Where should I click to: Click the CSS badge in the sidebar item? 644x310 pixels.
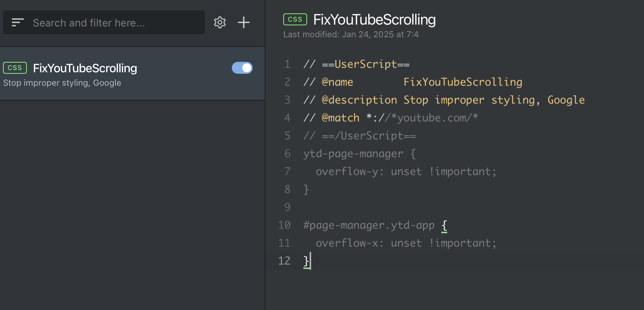tap(15, 68)
